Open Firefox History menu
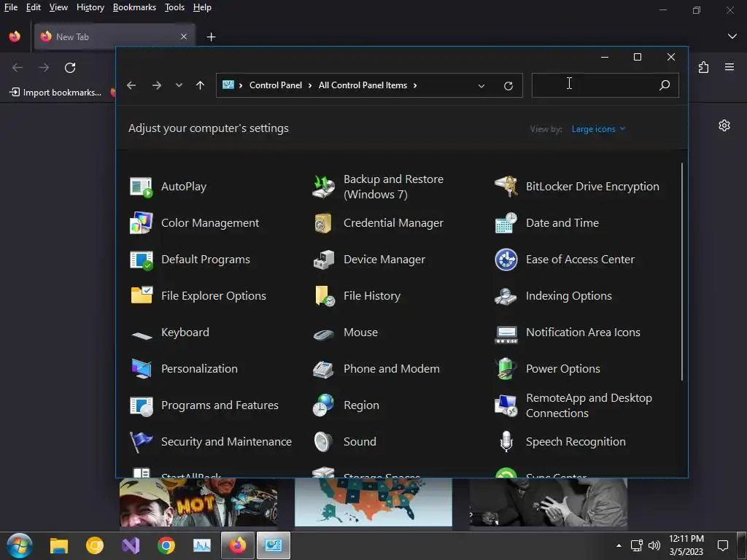This screenshot has width=747, height=560. click(x=90, y=7)
